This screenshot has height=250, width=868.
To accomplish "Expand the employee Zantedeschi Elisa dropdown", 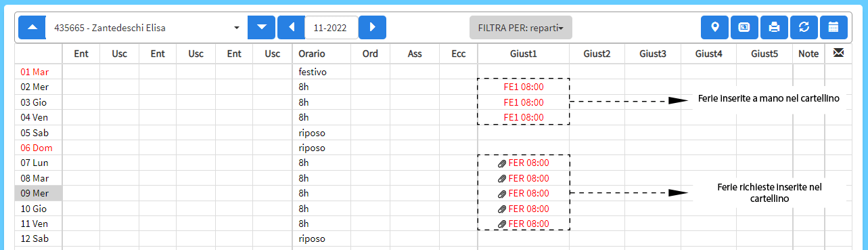I will coord(146,28).
